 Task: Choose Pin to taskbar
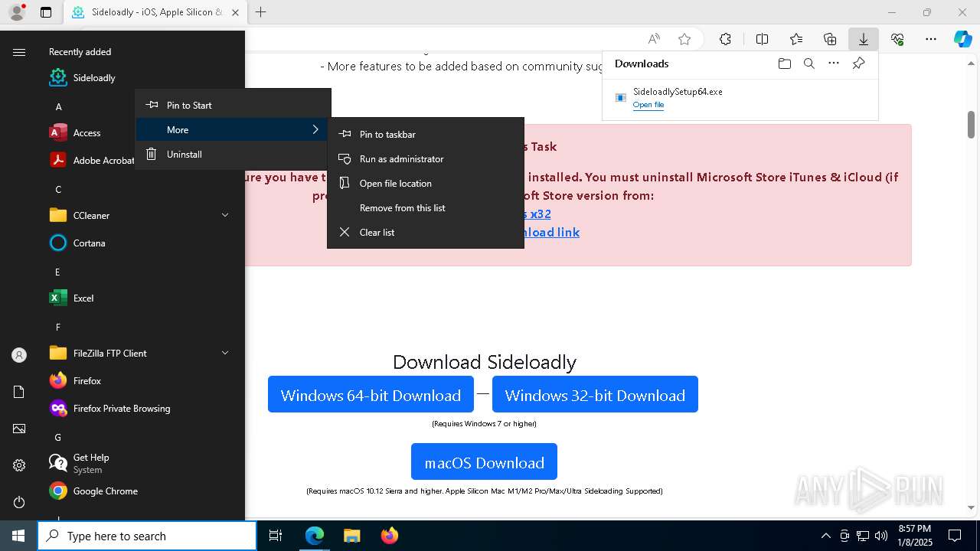click(426, 134)
